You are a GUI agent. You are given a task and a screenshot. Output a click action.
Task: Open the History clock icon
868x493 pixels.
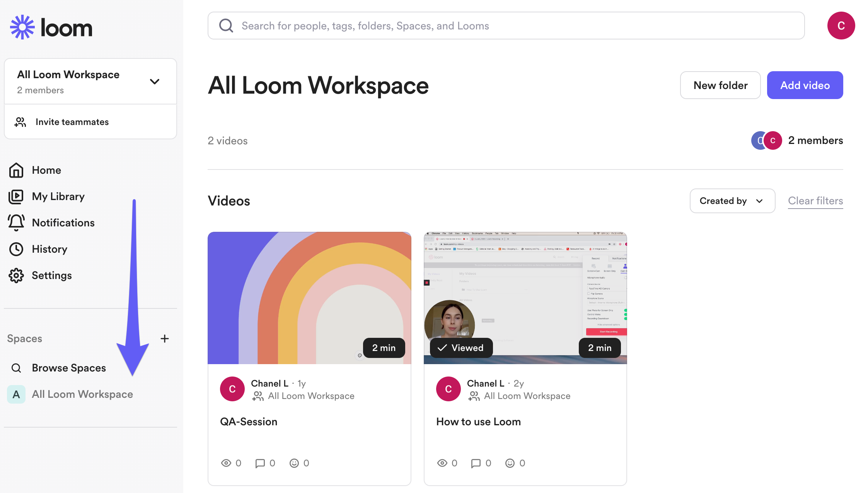[16, 249]
